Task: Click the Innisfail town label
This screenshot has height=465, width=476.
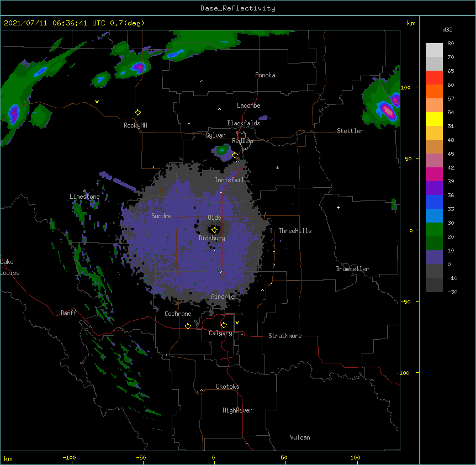Action: coord(230,180)
